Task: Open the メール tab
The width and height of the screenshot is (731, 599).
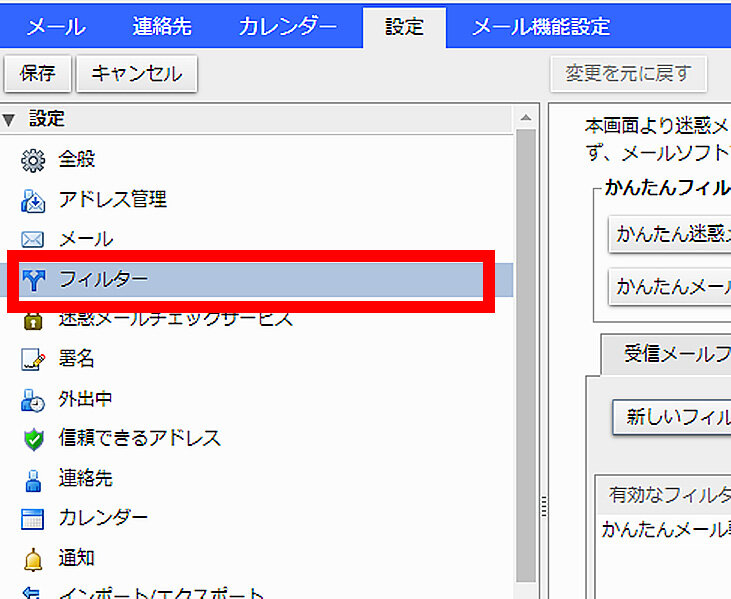Action: (x=56, y=27)
